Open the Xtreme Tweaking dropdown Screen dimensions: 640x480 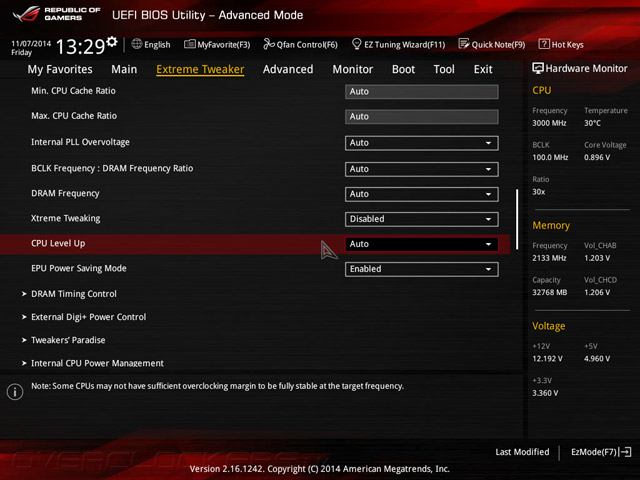click(421, 219)
